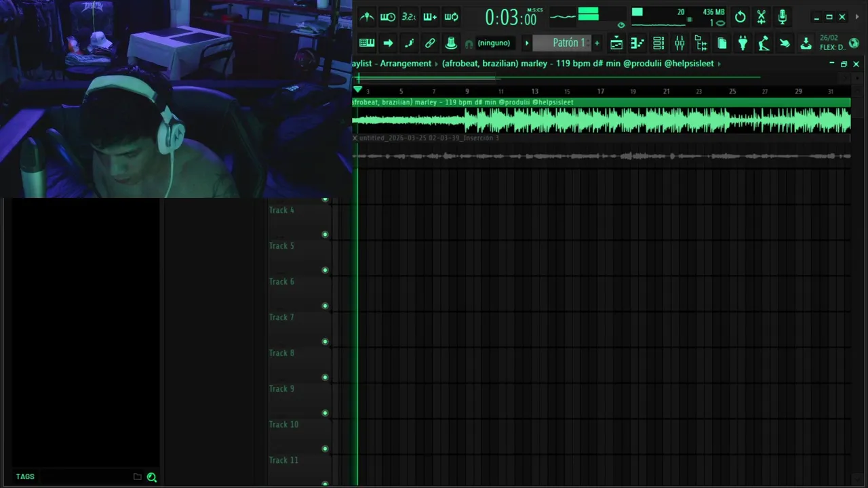
Task: Click the project pages icon
Action: tap(722, 43)
